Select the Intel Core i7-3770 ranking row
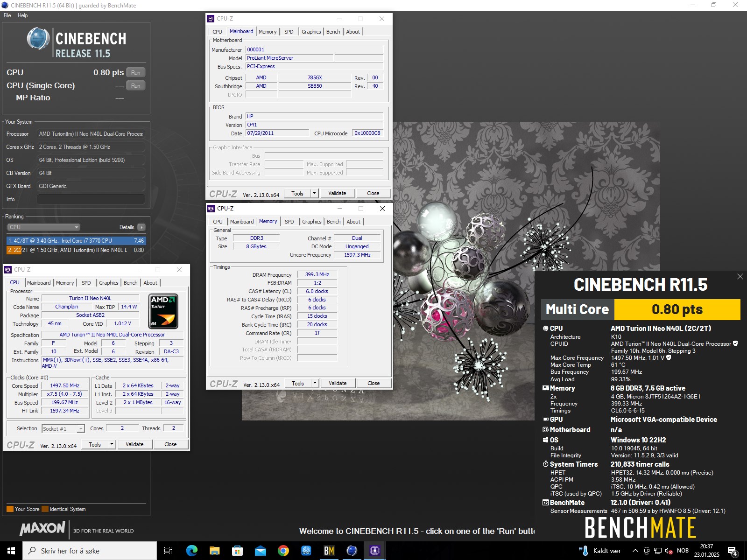Screen dimensions: 747x560 [76, 241]
